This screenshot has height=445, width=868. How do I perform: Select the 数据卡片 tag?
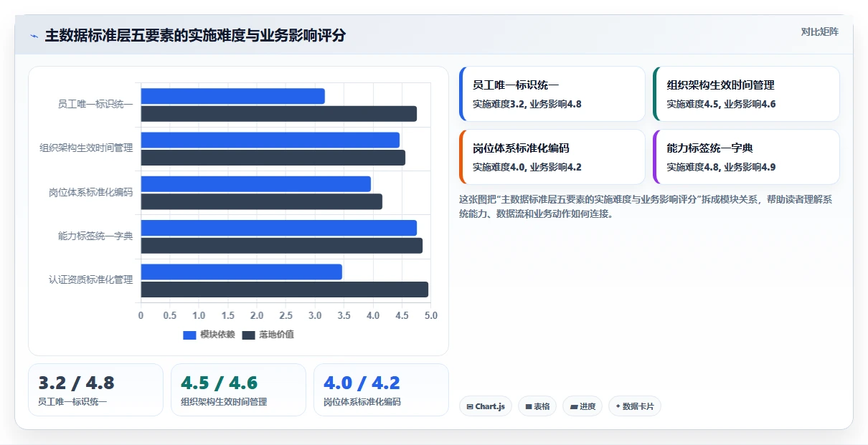click(634, 406)
